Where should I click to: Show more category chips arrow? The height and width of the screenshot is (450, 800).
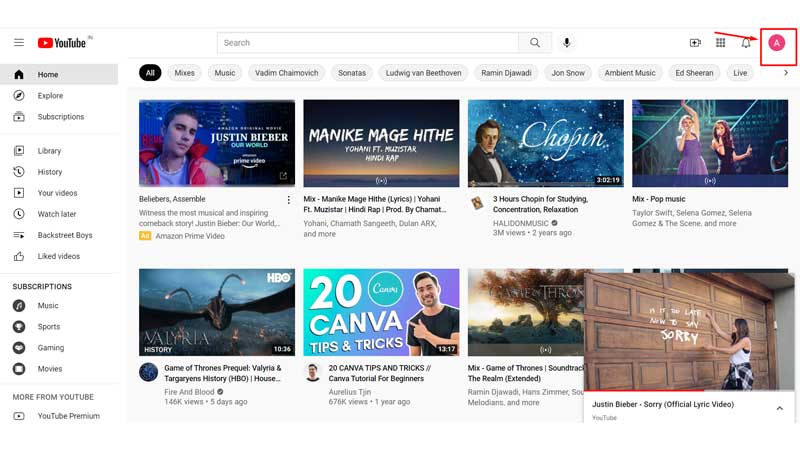pos(786,73)
